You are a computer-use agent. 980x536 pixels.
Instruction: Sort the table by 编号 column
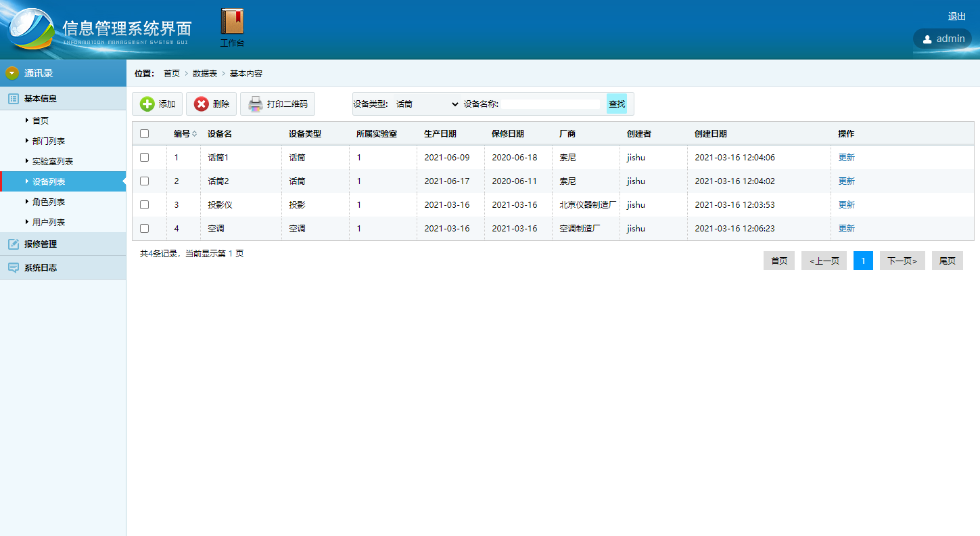[195, 134]
